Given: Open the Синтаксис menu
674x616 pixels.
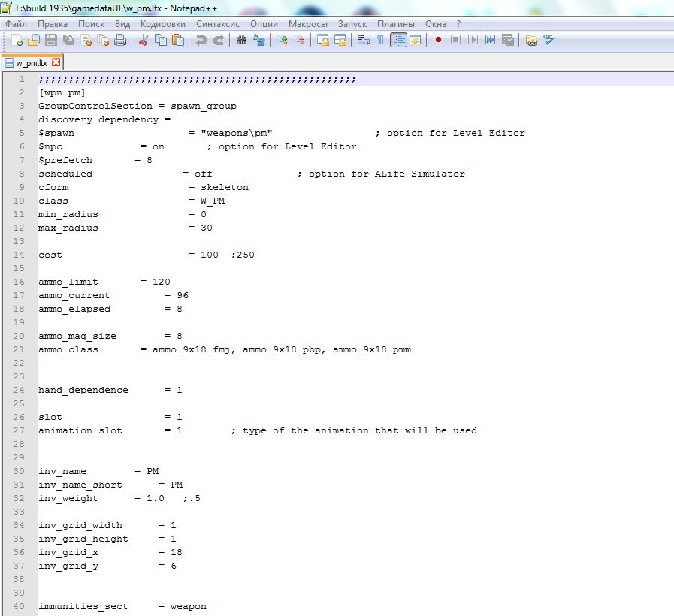Looking at the screenshot, I should click(x=217, y=24).
